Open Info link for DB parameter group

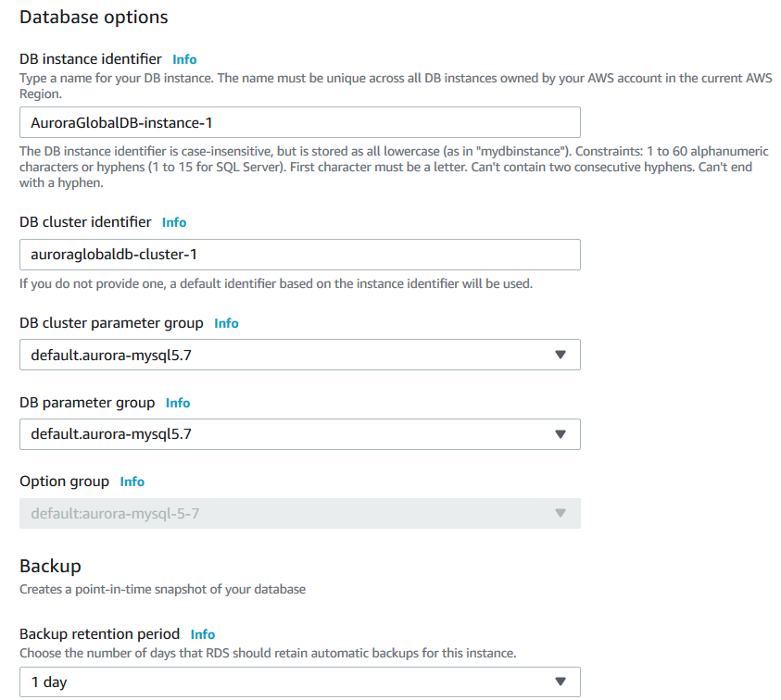pos(178,403)
